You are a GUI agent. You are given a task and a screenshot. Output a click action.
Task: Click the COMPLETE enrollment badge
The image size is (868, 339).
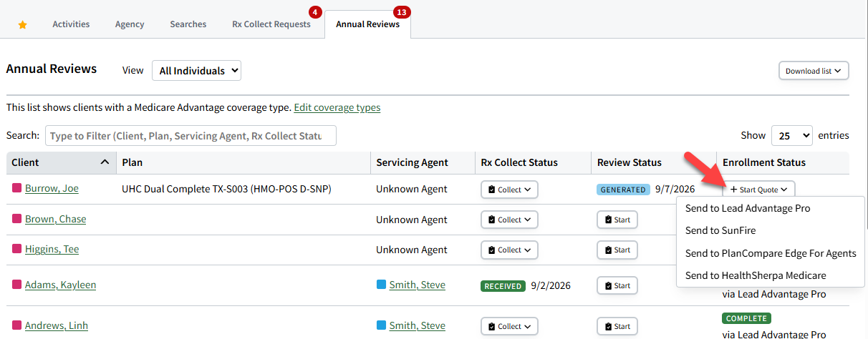tap(746, 318)
